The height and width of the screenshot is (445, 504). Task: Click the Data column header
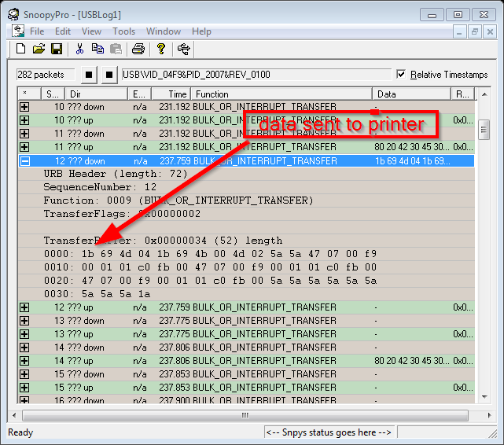(411, 94)
